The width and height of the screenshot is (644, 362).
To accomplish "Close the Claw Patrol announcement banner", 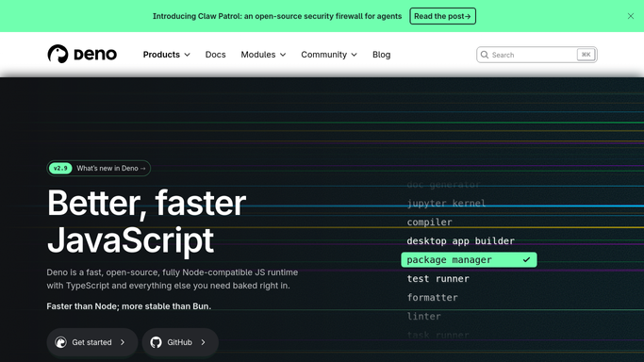I will (x=631, y=16).
